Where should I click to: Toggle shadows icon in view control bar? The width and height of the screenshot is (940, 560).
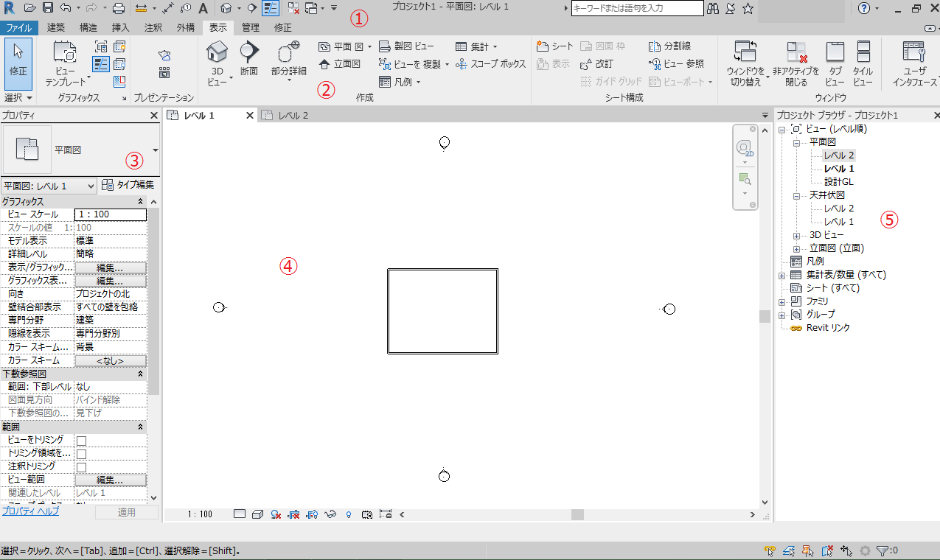pyautogui.click(x=276, y=514)
